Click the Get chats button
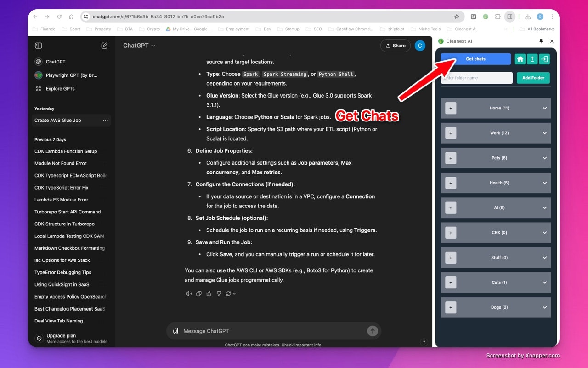 [x=475, y=59]
